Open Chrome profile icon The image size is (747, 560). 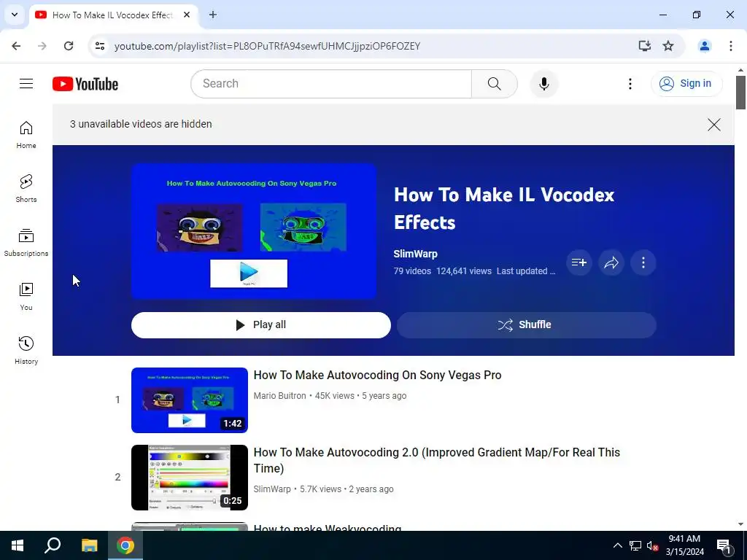point(704,46)
